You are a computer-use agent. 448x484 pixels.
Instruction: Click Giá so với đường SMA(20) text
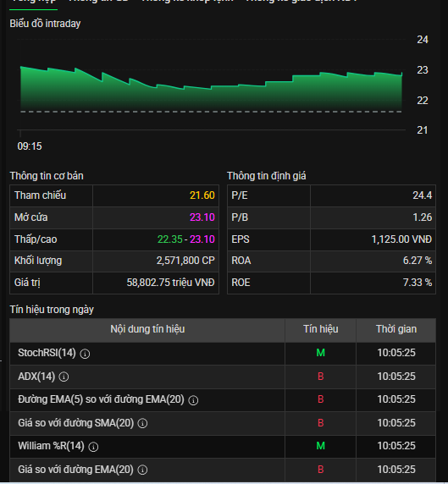click(75, 423)
